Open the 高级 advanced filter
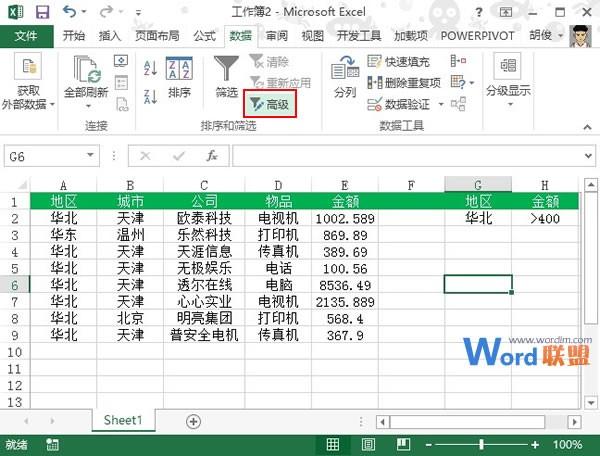This screenshot has width=600, height=456. coord(270,104)
